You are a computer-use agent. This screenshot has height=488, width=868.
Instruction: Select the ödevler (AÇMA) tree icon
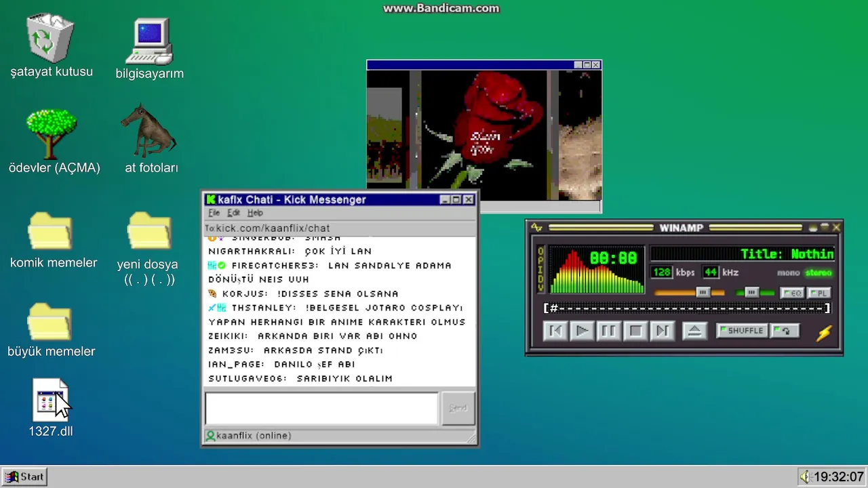52,133
